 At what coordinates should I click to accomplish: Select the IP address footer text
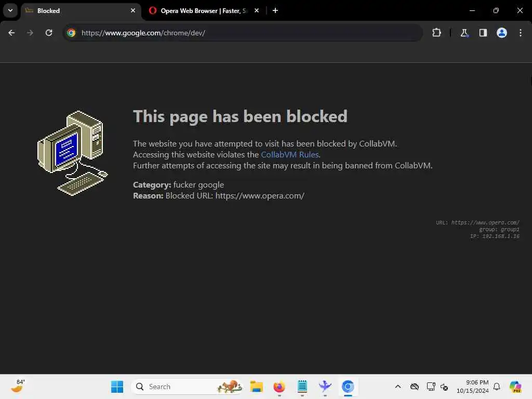click(495, 236)
